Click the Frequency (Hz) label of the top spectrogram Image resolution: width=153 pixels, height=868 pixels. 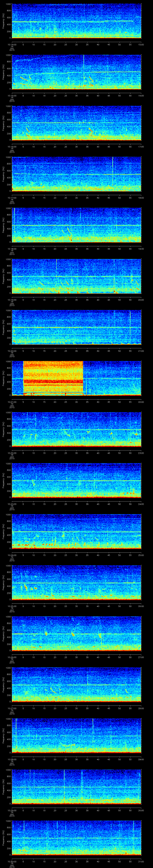(3, 21)
